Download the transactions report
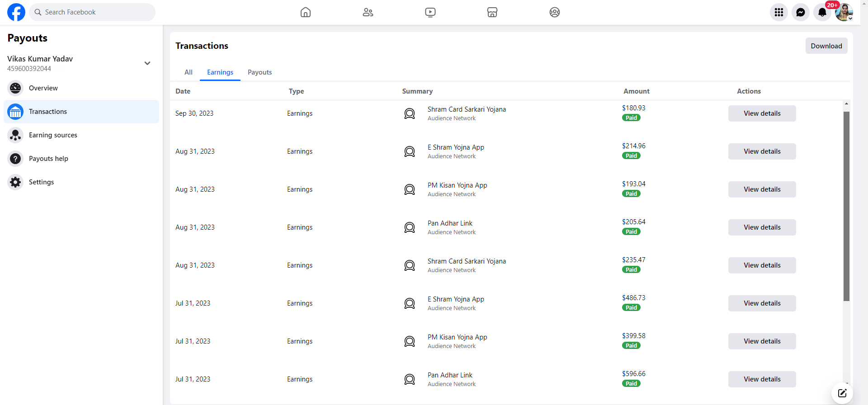This screenshot has width=868, height=405. pos(826,46)
